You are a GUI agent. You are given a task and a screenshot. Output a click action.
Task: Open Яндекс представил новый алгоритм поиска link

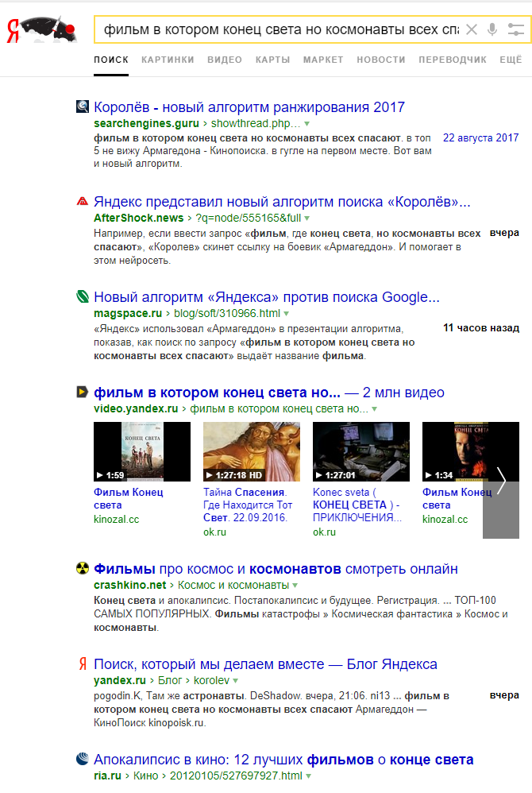click(x=282, y=202)
